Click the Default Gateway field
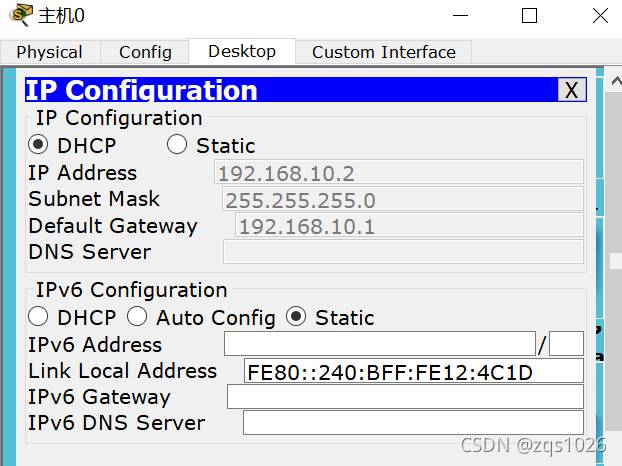 point(408,226)
